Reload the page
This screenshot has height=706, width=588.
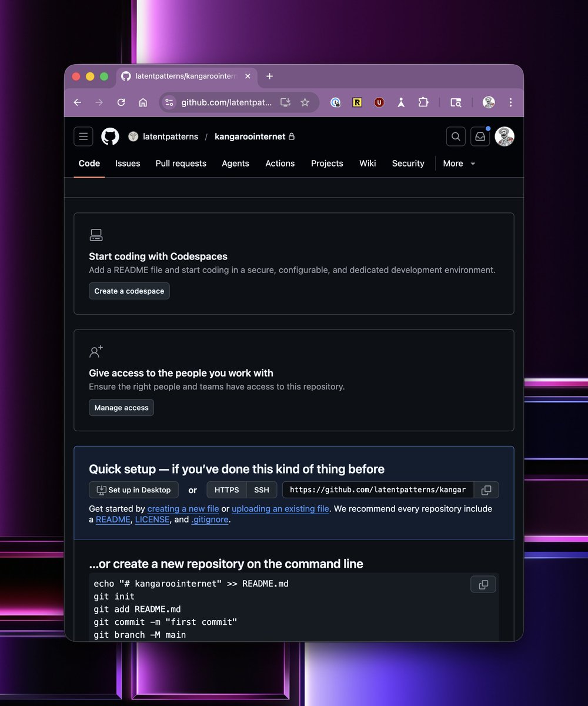point(121,102)
